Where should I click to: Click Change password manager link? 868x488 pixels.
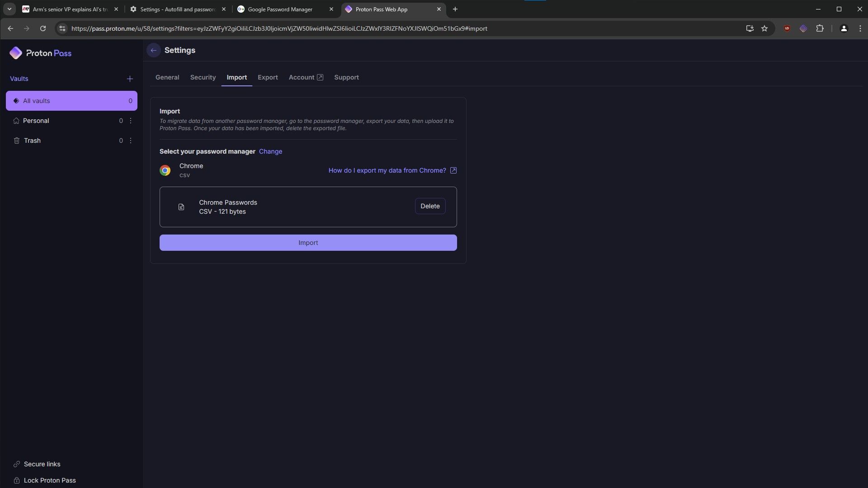pyautogui.click(x=270, y=151)
